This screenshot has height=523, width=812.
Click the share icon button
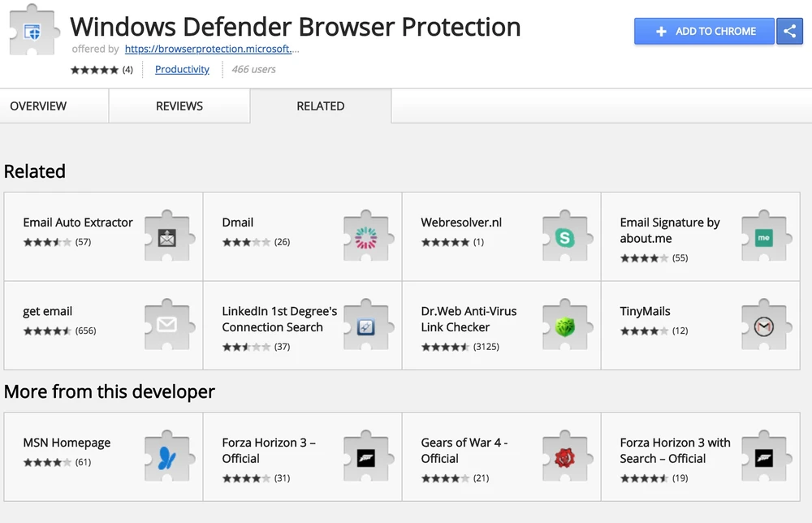pos(789,31)
